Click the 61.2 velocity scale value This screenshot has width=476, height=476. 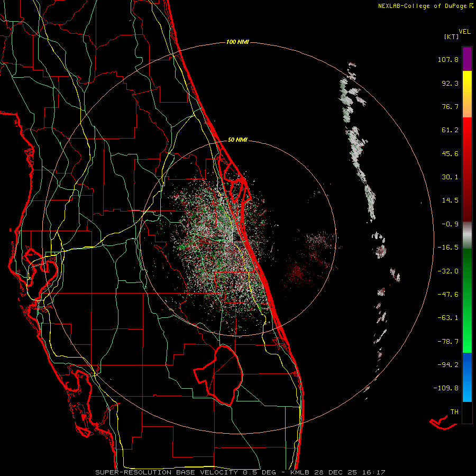click(x=450, y=130)
